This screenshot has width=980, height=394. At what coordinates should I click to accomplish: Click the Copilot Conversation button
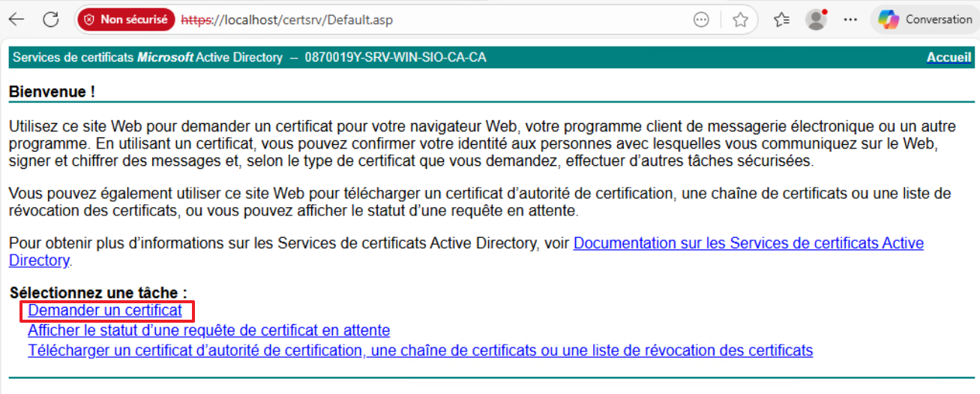[x=925, y=20]
